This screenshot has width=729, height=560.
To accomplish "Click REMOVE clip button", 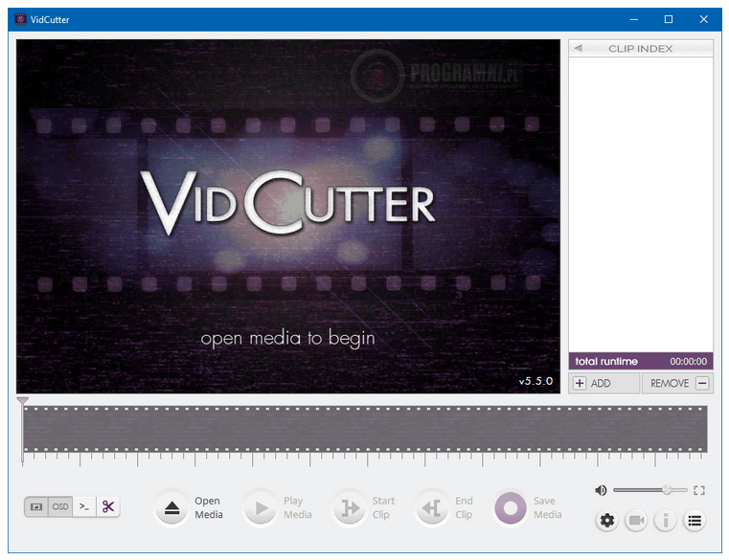I will click(677, 384).
